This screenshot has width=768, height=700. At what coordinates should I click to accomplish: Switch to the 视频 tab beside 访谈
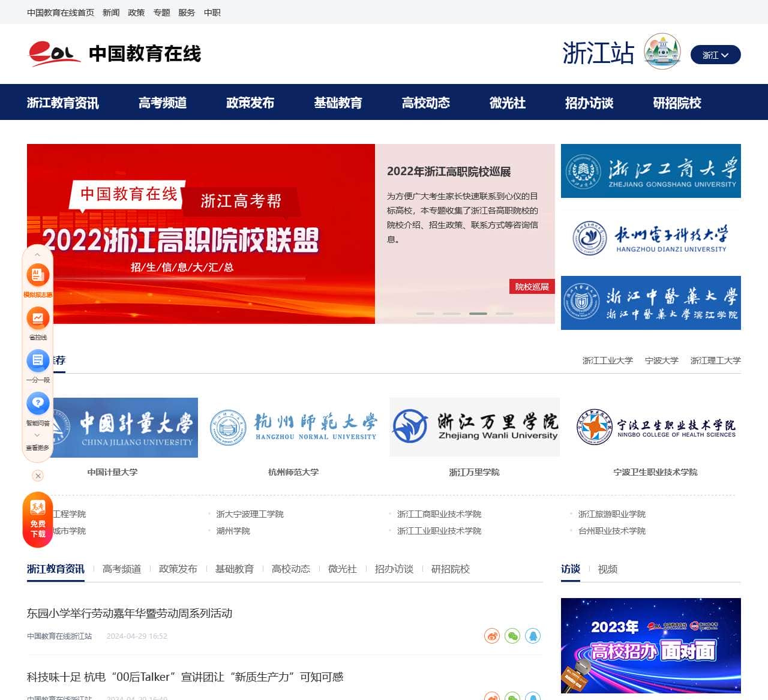click(x=608, y=569)
